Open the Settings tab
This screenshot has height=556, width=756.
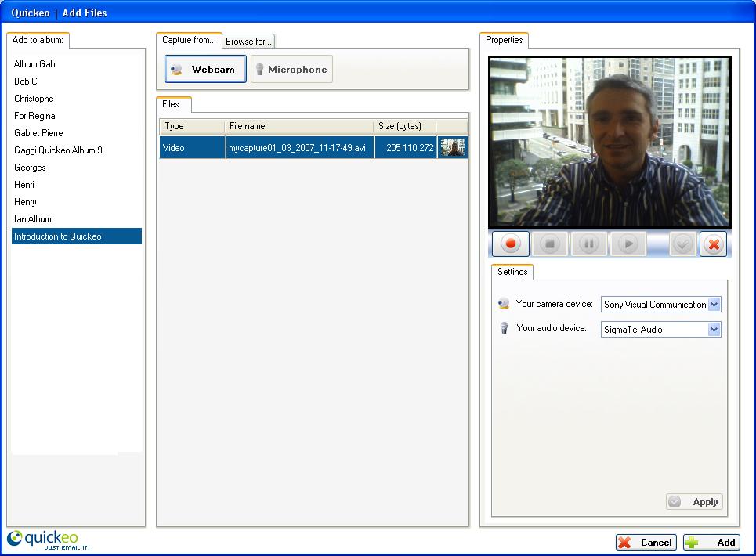coord(512,272)
